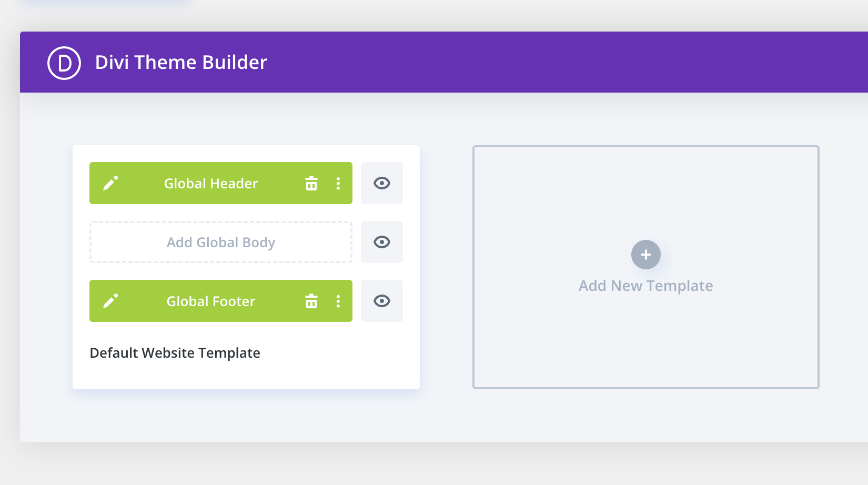The width and height of the screenshot is (868, 485).
Task: Click empty area of the purple header bar
Action: [526, 62]
